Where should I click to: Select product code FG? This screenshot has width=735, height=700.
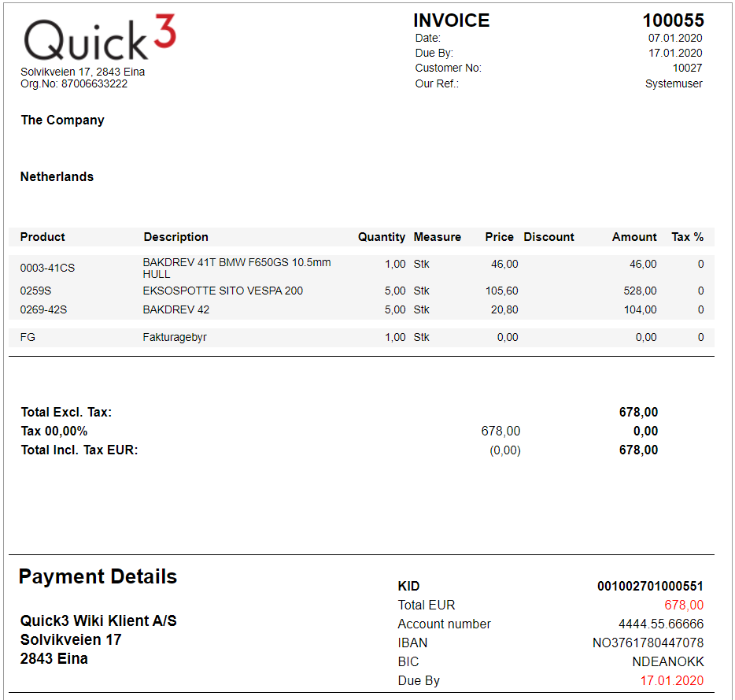coord(28,337)
